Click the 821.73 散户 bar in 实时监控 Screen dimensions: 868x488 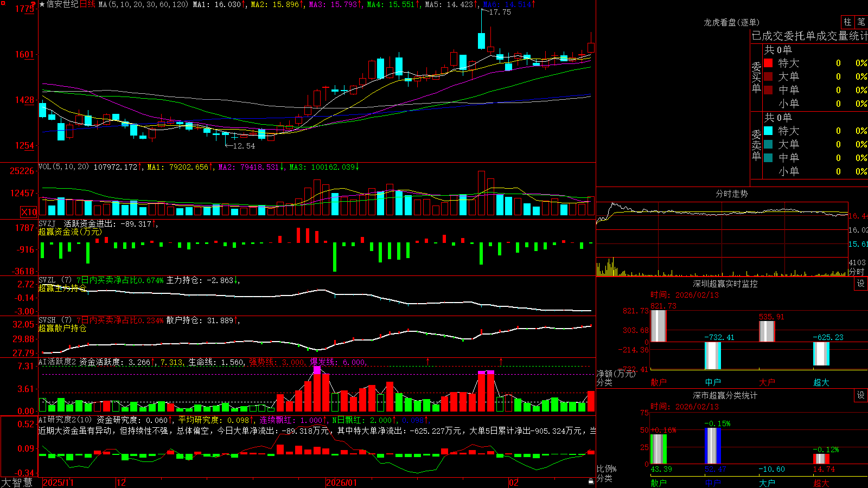(x=659, y=326)
